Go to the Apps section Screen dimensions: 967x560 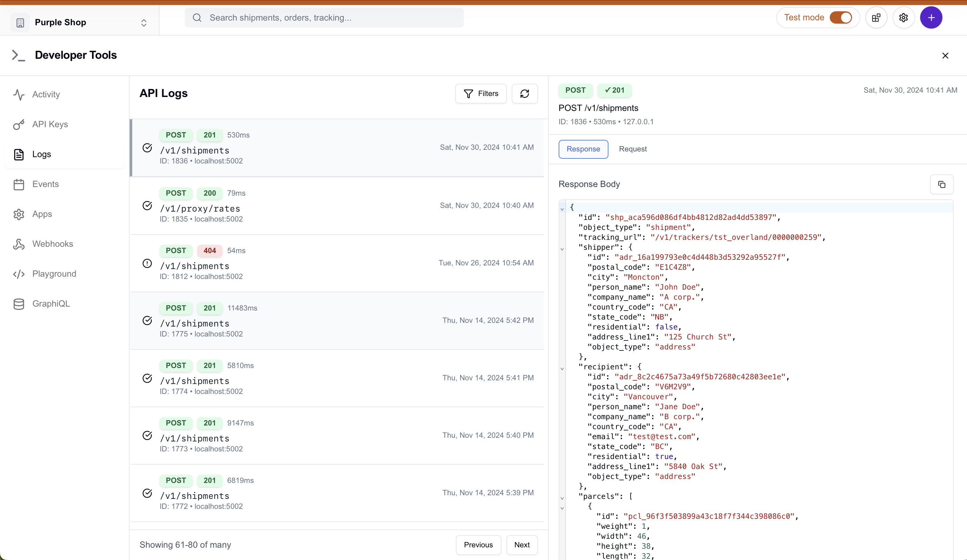tap(42, 214)
